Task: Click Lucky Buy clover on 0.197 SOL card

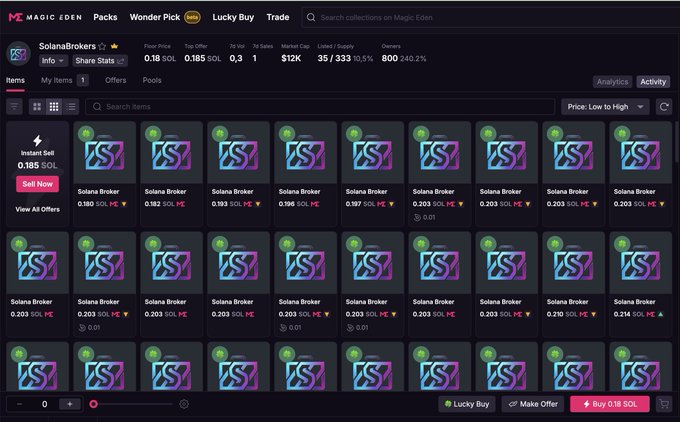Action: (354, 134)
